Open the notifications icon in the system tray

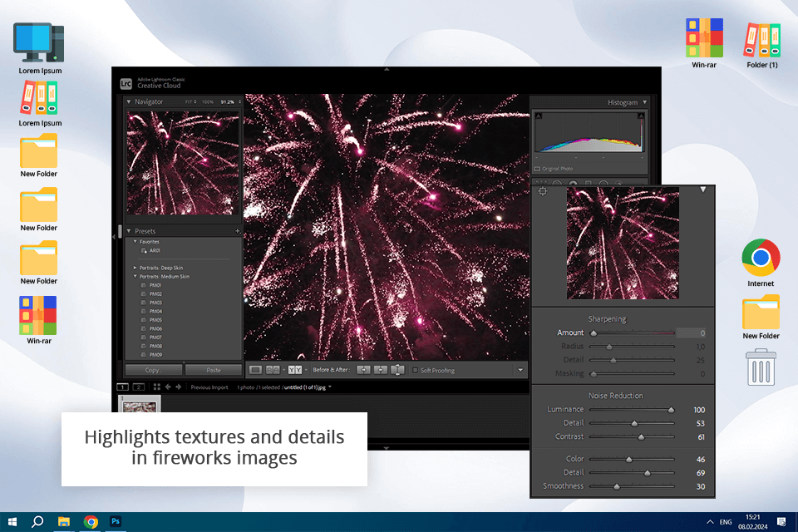tap(781, 521)
